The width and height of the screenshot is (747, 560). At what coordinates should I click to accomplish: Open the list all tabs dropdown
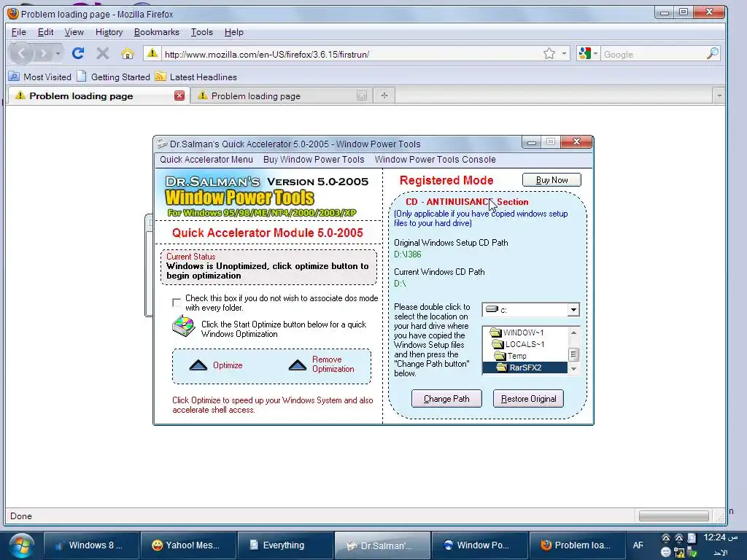pos(719,96)
